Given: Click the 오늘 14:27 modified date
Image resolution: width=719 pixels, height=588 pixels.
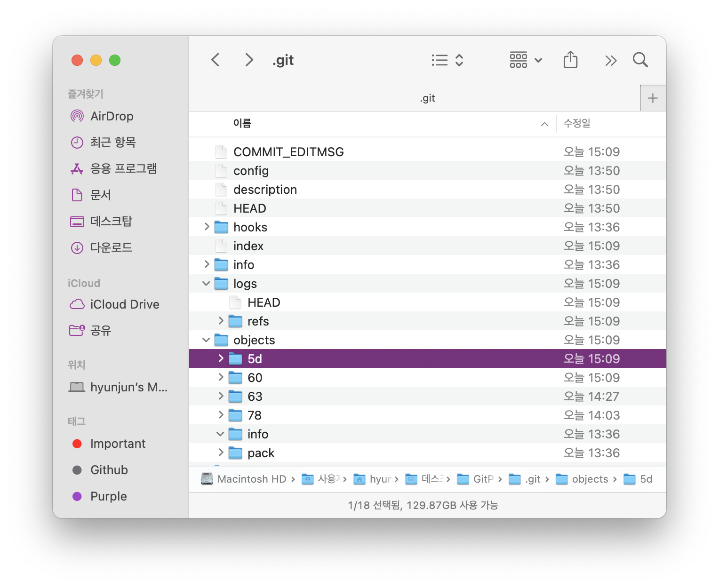Looking at the screenshot, I should 591,396.
